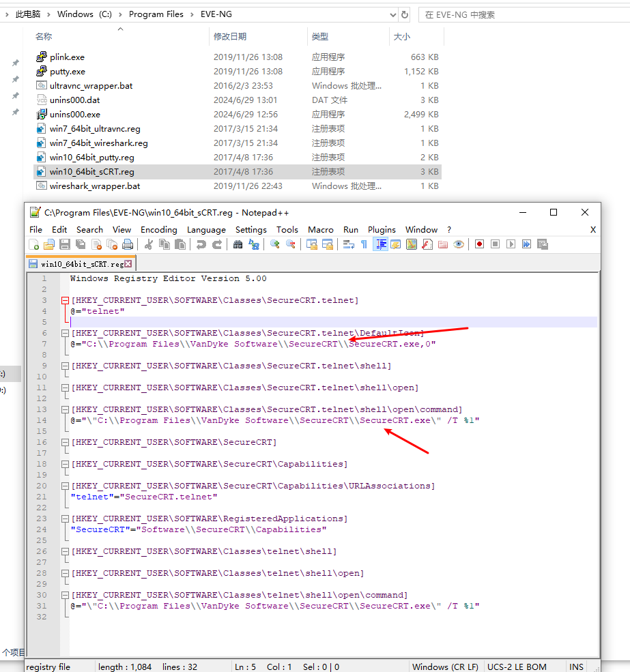Start macro recording with red dot

tap(479, 244)
